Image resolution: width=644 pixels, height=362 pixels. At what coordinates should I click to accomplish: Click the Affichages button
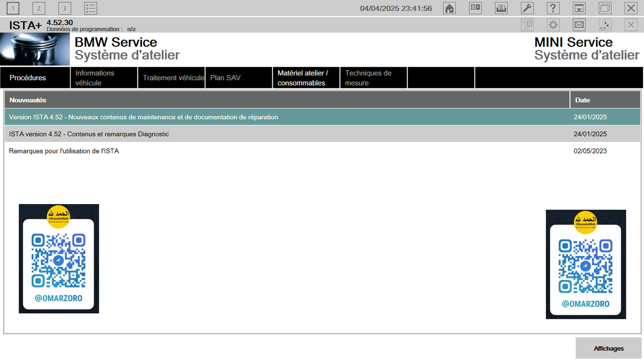pyautogui.click(x=609, y=348)
